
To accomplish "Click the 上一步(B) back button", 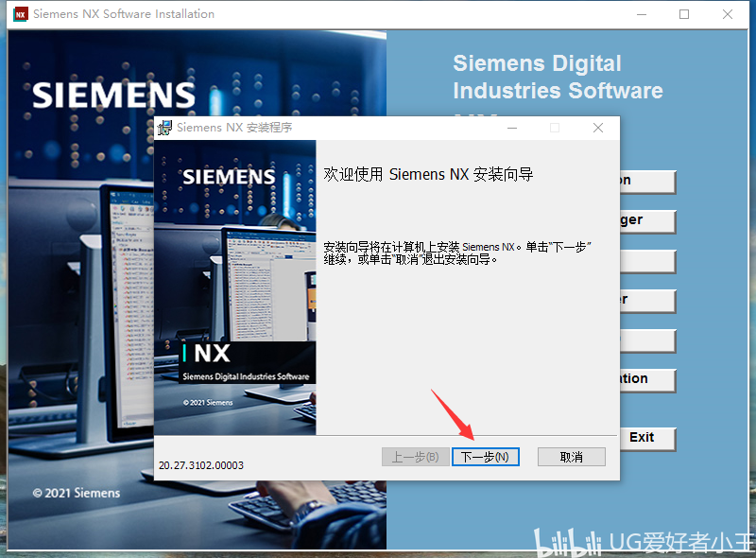I will 415,457.
